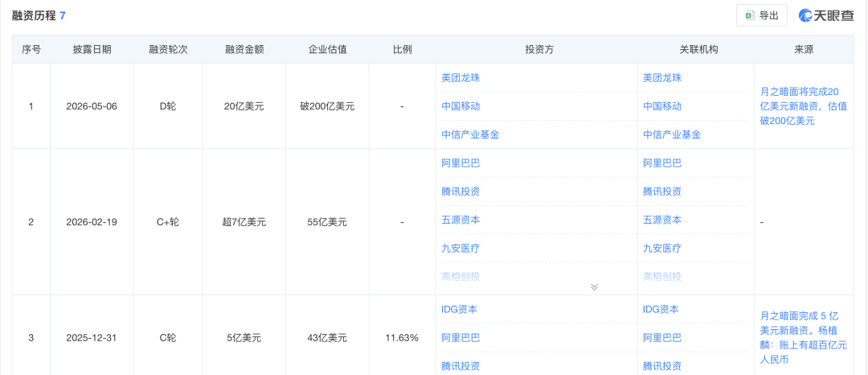Open 阿里巴巴 investor in the C+轮 row
The height and width of the screenshot is (375, 868).
461,163
